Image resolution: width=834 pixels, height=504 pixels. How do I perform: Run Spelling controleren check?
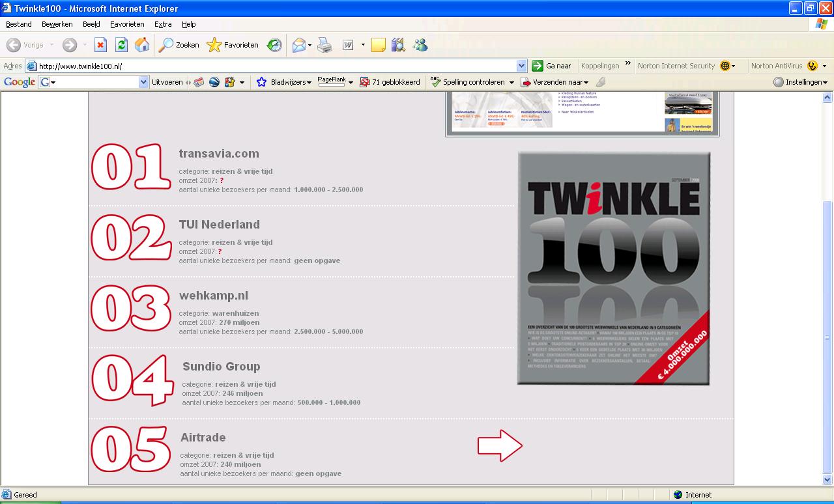pos(468,82)
